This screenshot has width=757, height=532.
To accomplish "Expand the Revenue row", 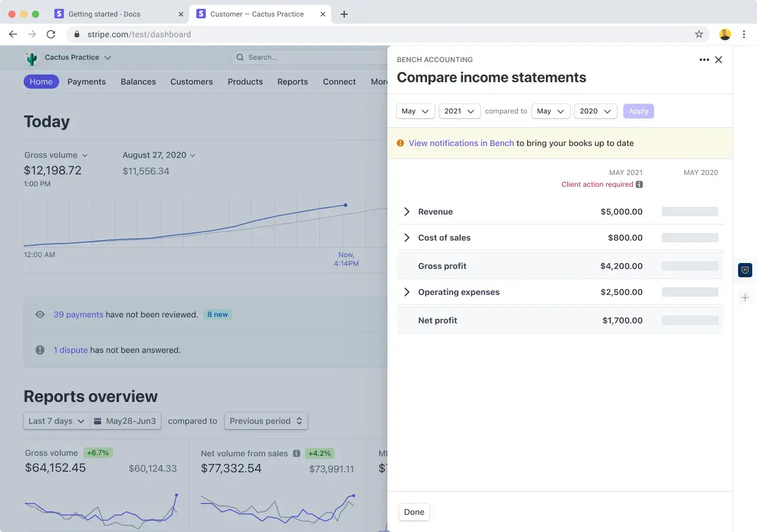I will tap(406, 212).
